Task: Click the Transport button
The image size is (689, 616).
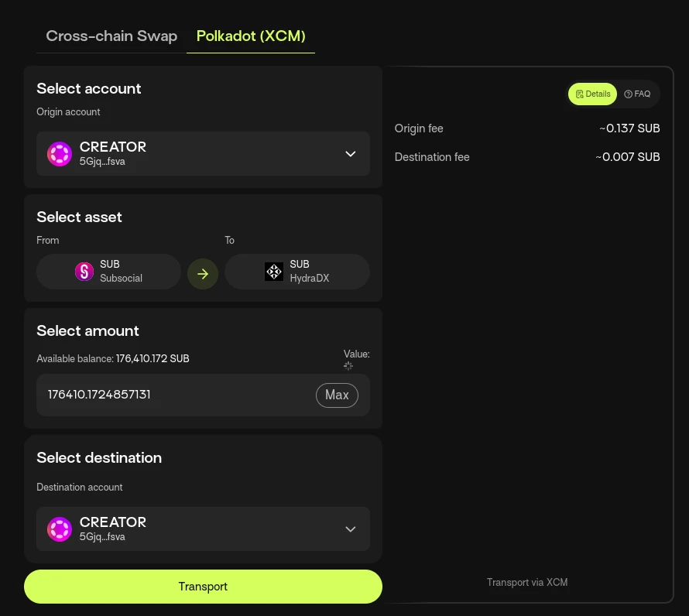Action: pos(203,587)
